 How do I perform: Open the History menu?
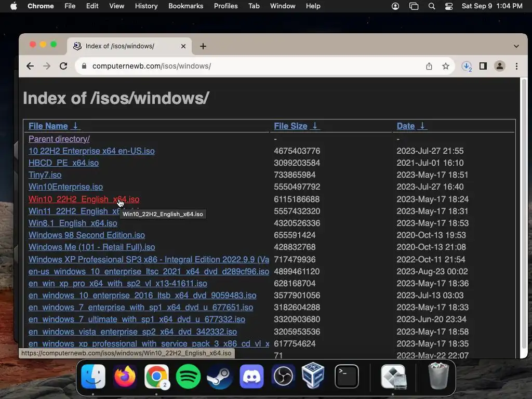tap(146, 6)
